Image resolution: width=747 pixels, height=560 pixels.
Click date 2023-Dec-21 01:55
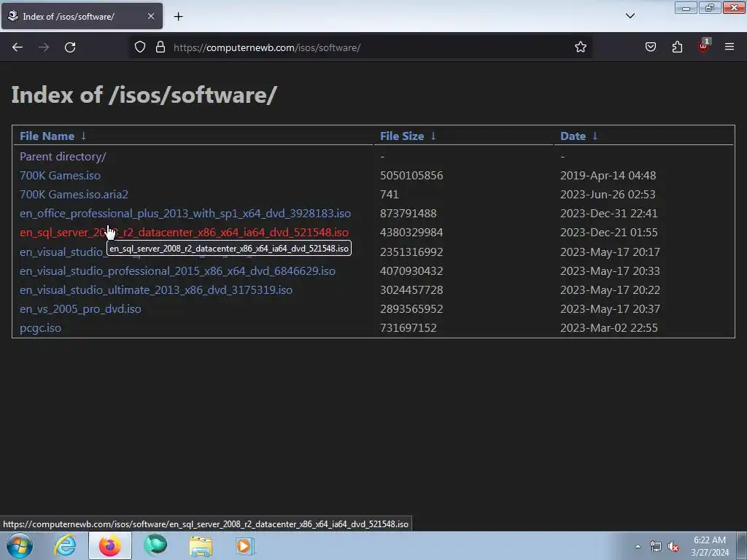609,233
